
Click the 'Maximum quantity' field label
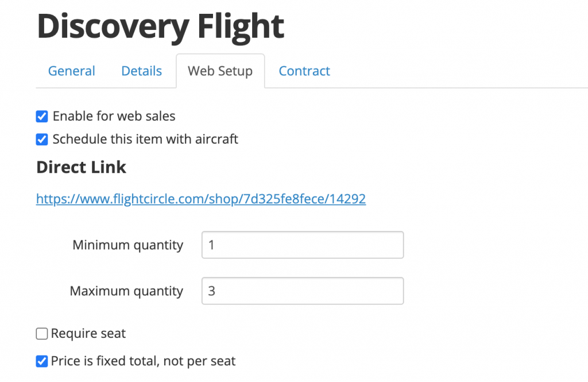126,291
